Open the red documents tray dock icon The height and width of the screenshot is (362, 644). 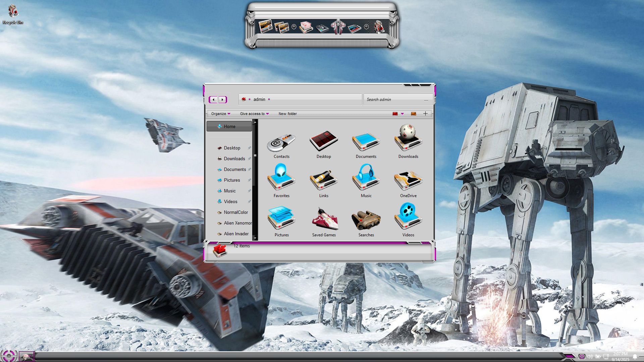coord(306,27)
